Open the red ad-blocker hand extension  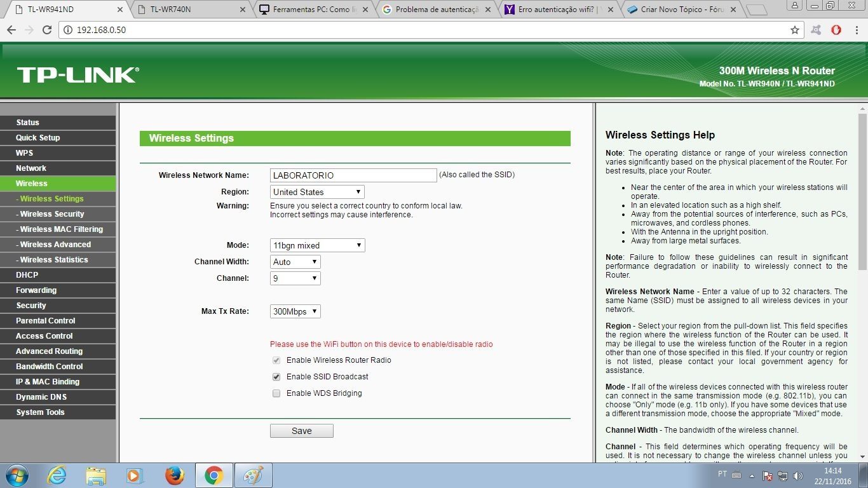point(836,30)
